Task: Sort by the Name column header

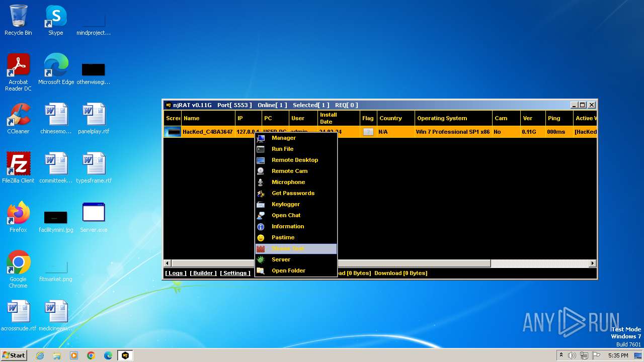Action: 208,119
